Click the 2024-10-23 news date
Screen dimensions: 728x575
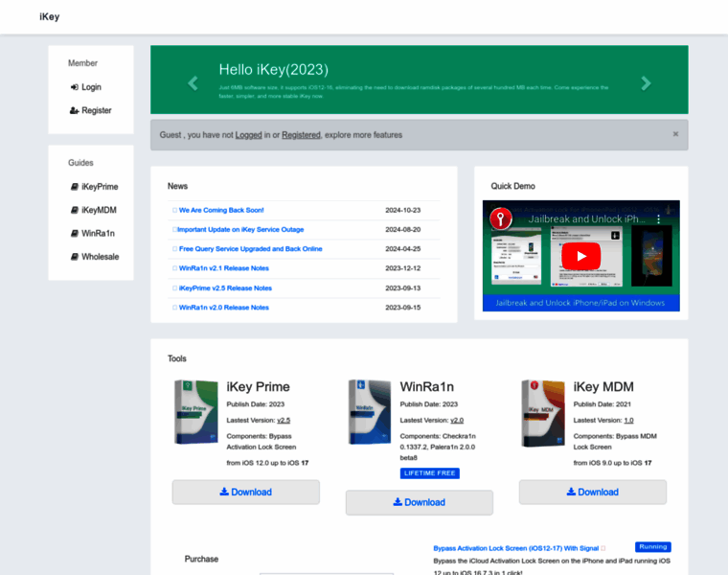point(402,211)
